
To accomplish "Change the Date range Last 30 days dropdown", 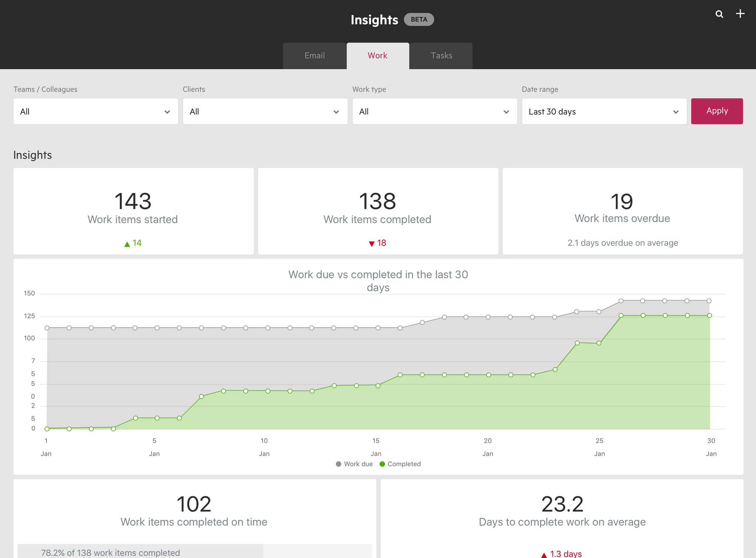I will point(604,111).
